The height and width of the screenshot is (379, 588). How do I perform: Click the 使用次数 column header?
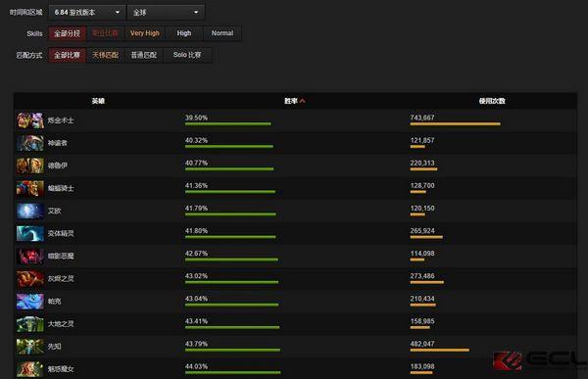click(492, 101)
